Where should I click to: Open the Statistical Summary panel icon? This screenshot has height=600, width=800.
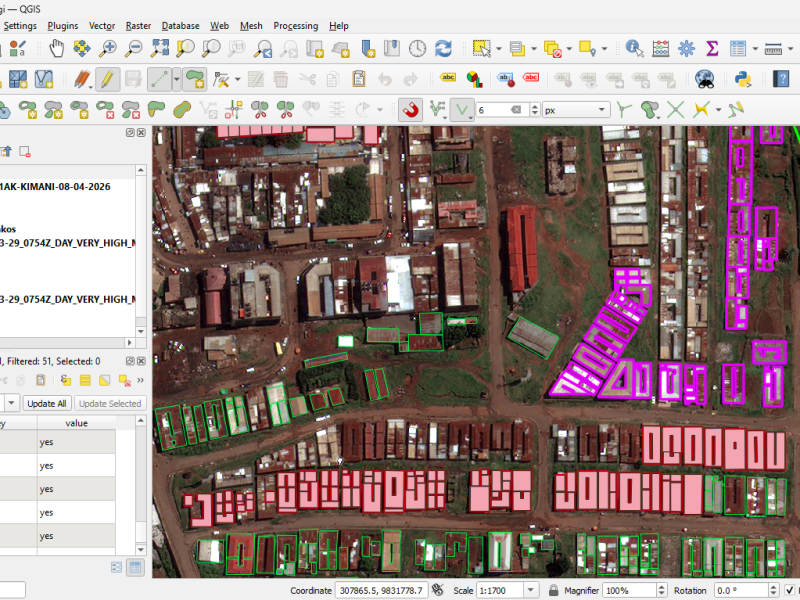(x=712, y=48)
